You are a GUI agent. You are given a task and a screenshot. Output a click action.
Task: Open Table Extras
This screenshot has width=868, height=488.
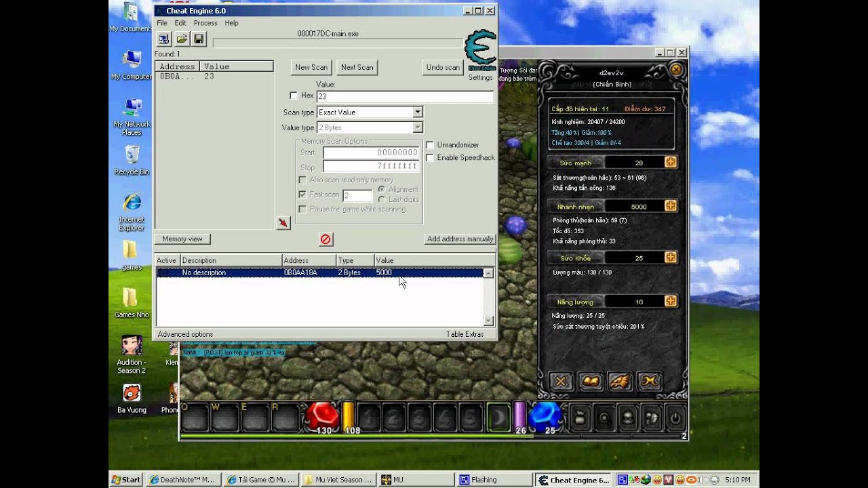(x=465, y=334)
